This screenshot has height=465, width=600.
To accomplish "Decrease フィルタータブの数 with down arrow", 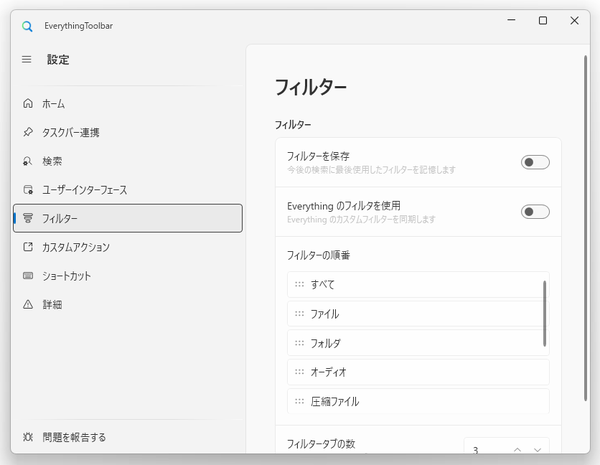I will (538, 450).
